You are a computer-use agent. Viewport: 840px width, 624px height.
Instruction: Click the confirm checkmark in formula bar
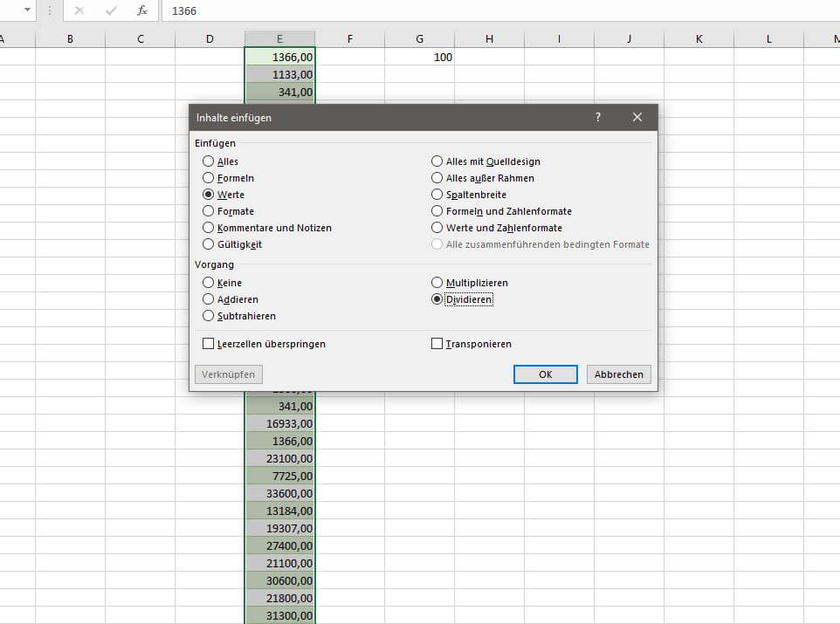(111, 10)
